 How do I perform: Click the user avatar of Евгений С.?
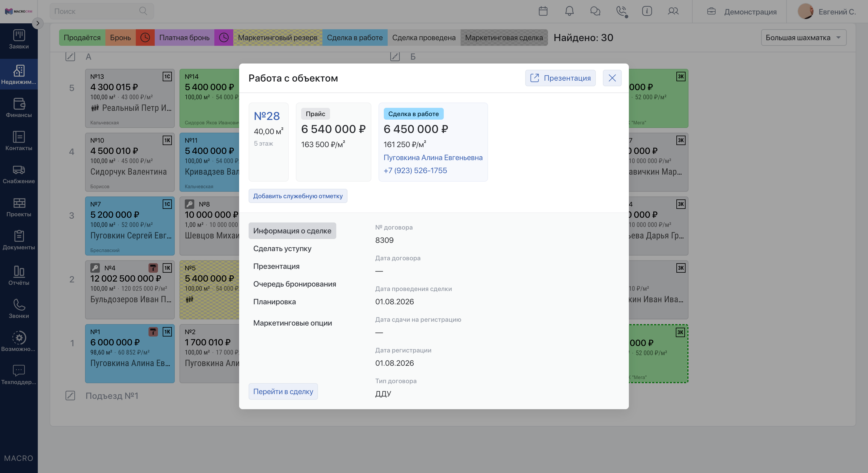[x=805, y=12]
